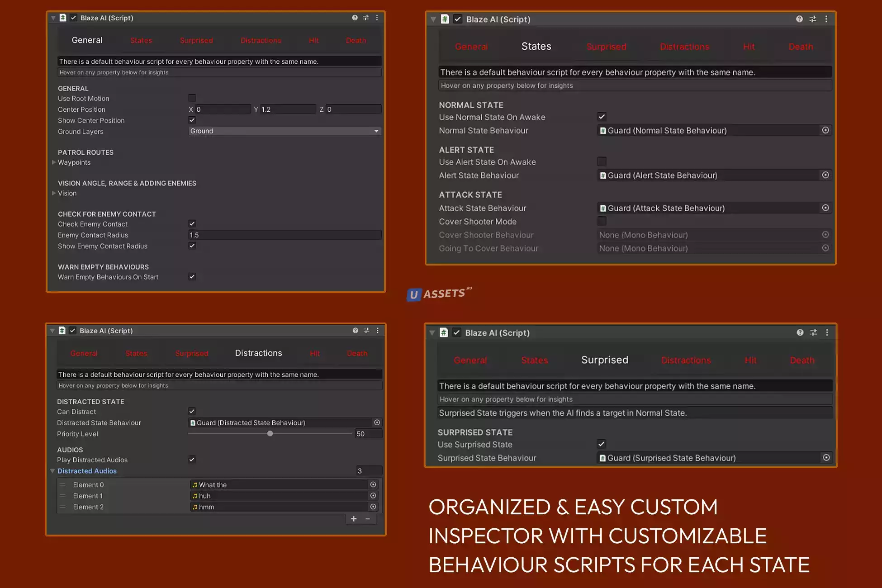The width and height of the screenshot is (882, 588).
Task: Switch to Hit tab in General panel
Action: point(313,41)
